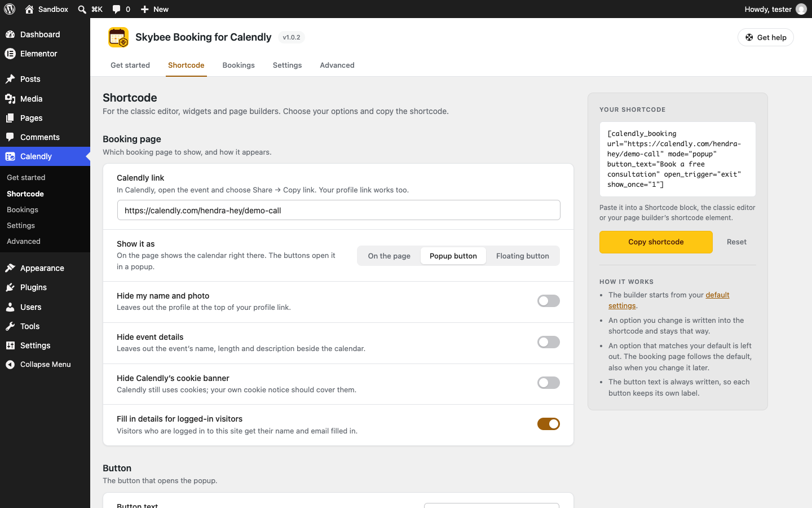Reset the shortcode builder
Viewport: 812px width, 508px height.
pos(736,242)
